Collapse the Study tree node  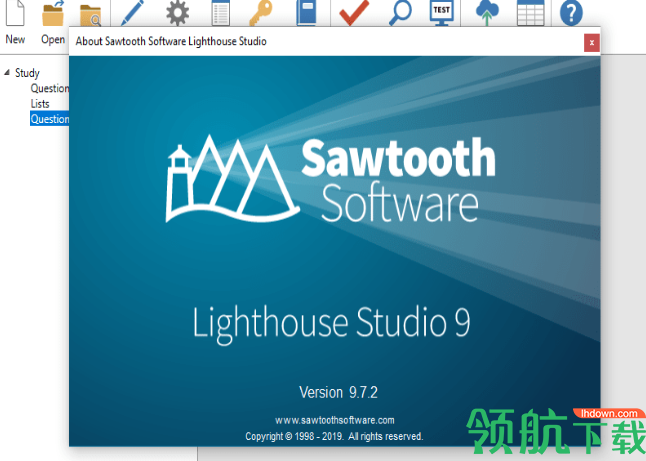7,73
